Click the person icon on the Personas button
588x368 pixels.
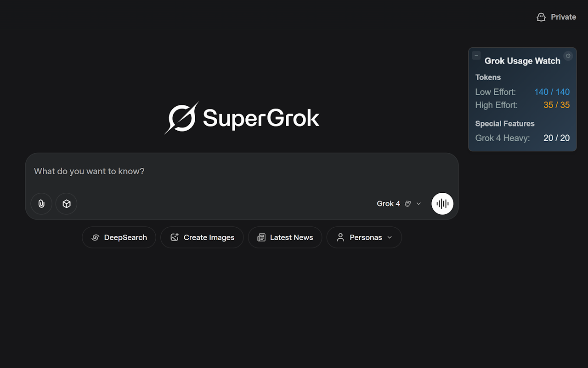click(340, 237)
